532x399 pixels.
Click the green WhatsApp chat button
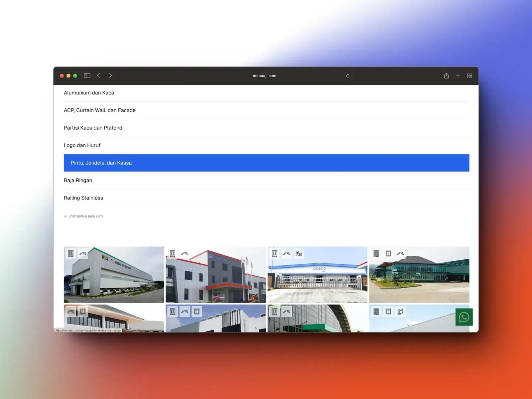coord(464,317)
